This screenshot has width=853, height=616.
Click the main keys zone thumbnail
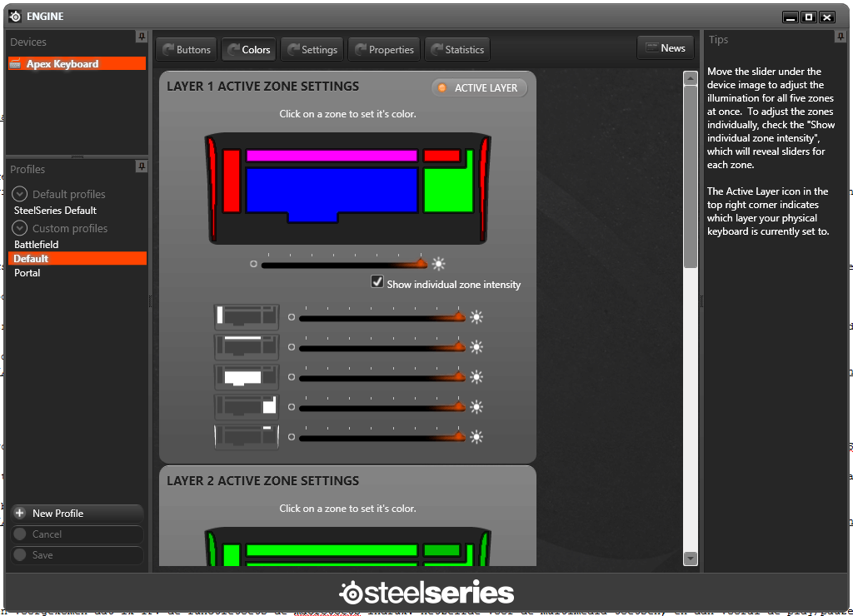pos(247,377)
